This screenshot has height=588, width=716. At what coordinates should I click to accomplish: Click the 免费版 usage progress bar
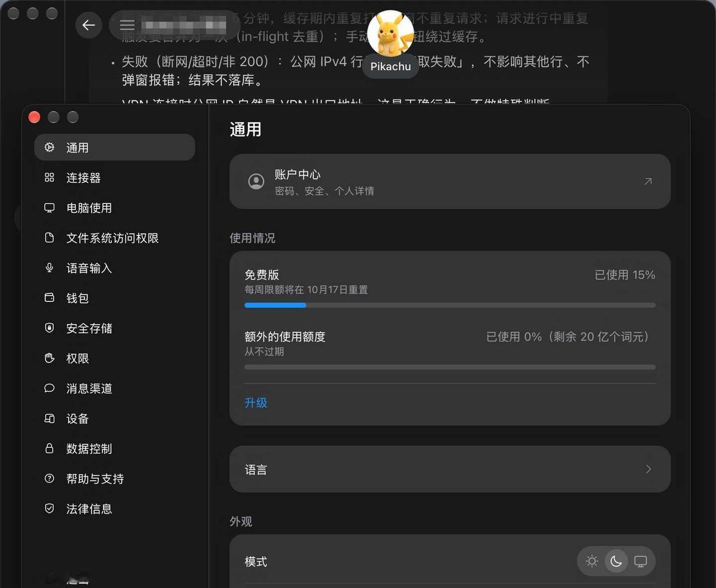pyautogui.click(x=450, y=305)
